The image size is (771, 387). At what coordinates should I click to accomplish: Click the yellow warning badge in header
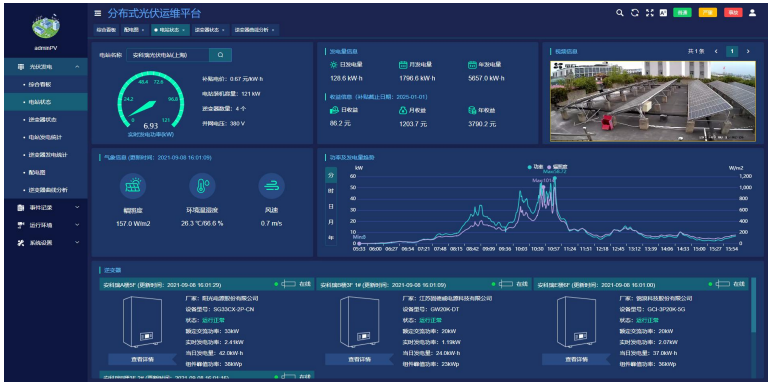tap(708, 13)
